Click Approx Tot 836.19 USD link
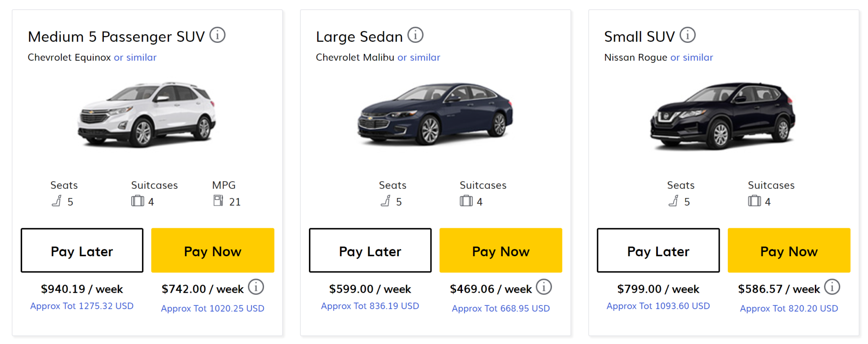 pos(370,305)
